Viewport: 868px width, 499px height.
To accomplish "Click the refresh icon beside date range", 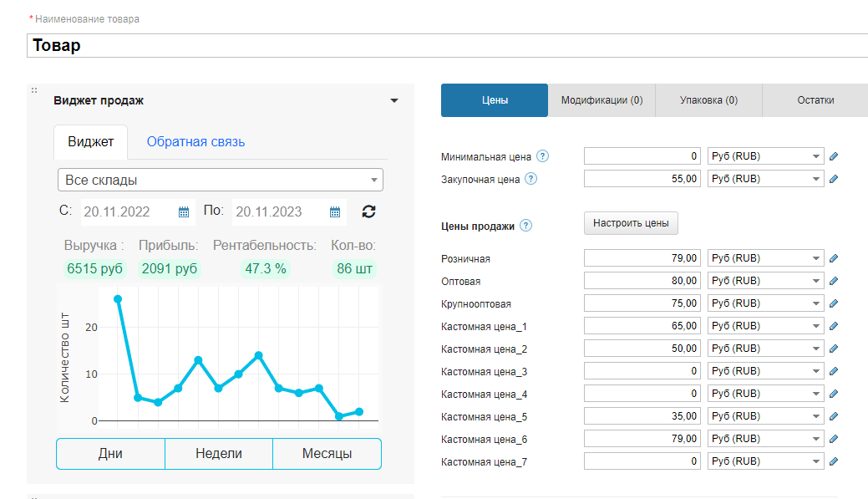I will pos(368,211).
